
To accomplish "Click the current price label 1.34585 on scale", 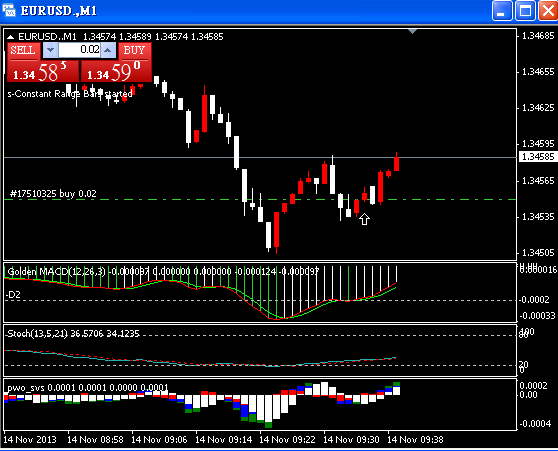I will click(x=538, y=157).
